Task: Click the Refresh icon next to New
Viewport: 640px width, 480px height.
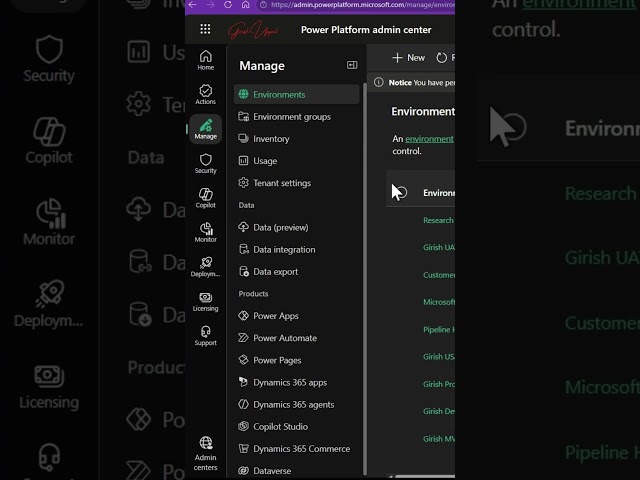Action: coord(441,58)
